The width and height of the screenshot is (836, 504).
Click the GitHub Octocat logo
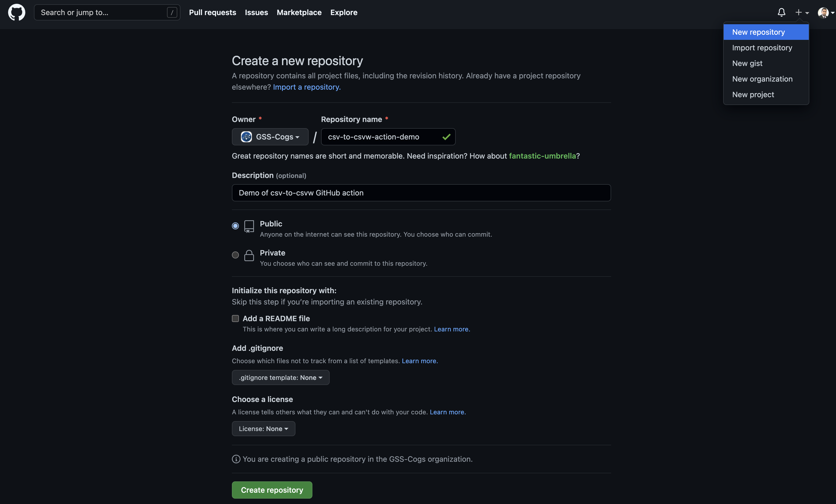pos(16,13)
